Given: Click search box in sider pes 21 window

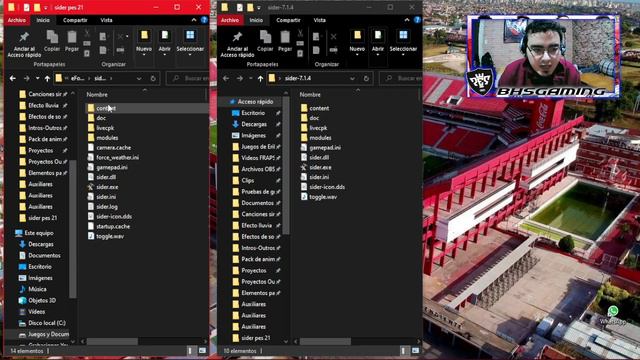Looking at the screenshot, I should (188, 78).
